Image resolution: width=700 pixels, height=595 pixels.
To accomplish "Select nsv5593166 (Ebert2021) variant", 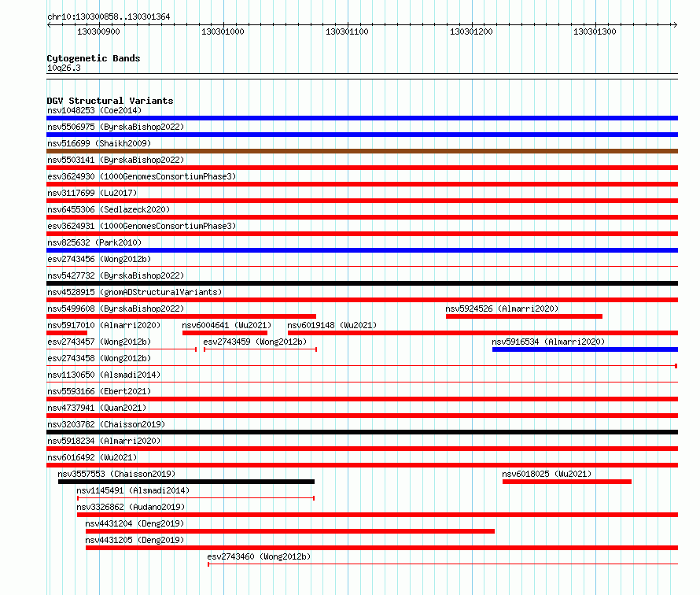I will [99, 391].
